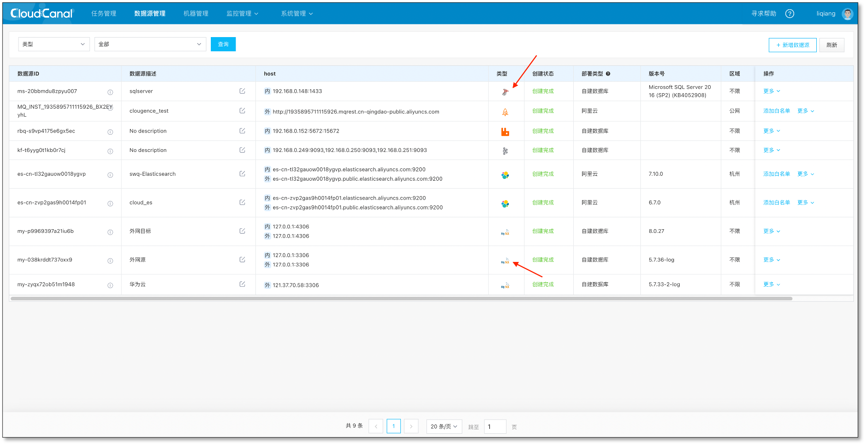Click the 新增数据源 button

(x=792, y=45)
